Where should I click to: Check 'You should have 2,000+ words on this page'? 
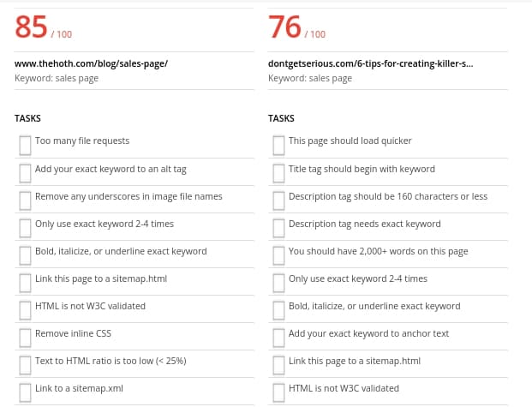click(x=278, y=255)
